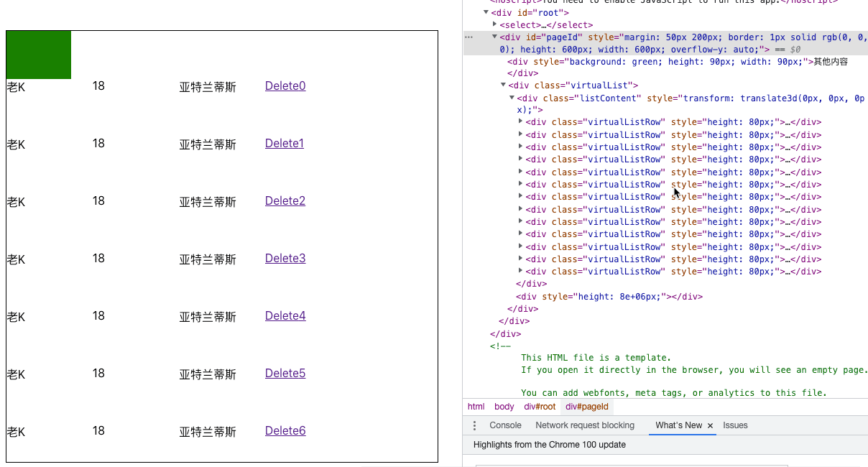This screenshot has width=868, height=467.
Task: Click 老K in the Delete6 row
Action: pos(16,432)
